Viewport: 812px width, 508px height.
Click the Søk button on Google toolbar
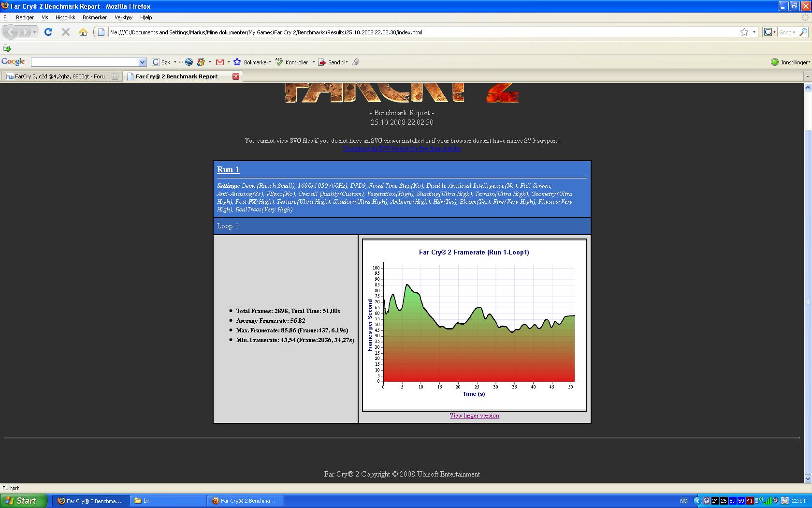tap(161, 62)
